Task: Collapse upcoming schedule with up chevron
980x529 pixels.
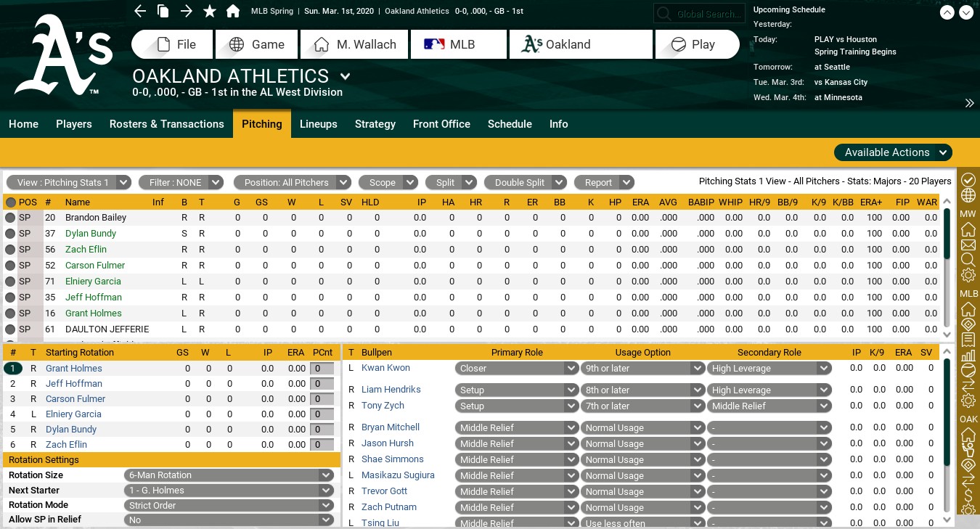Action: click(x=947, y=12)
